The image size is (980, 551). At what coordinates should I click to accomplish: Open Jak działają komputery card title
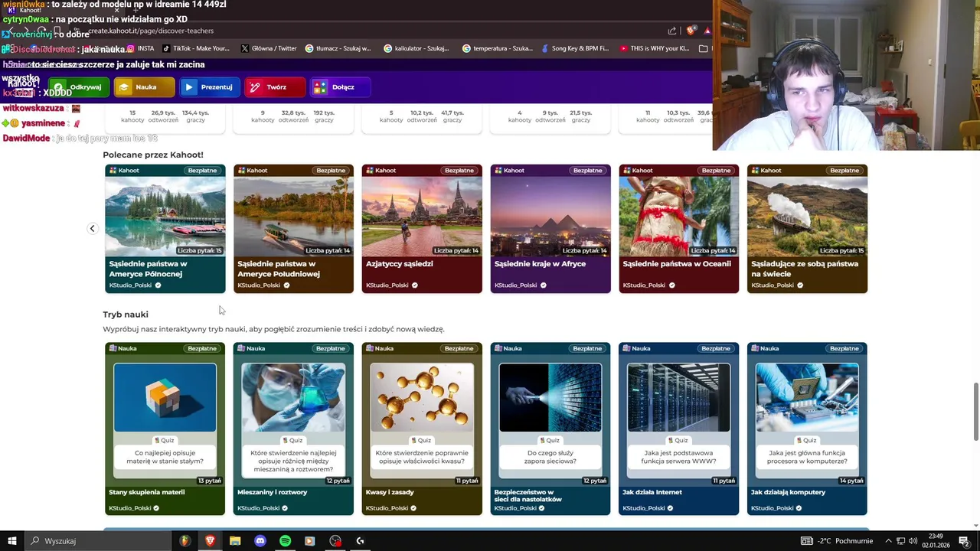[x=788, y=492]
